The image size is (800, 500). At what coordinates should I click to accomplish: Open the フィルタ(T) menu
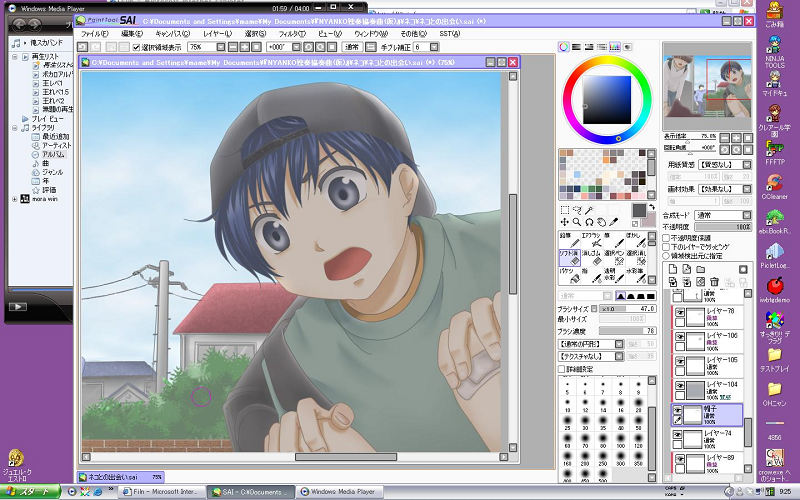pos(292,34)
